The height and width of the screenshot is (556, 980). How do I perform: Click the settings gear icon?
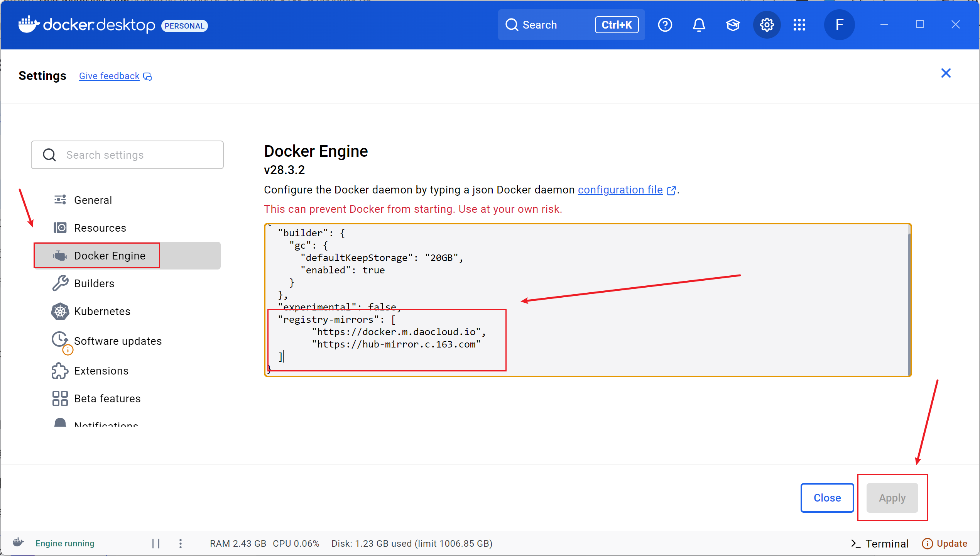pyautogui.click(x=767, y=25)
